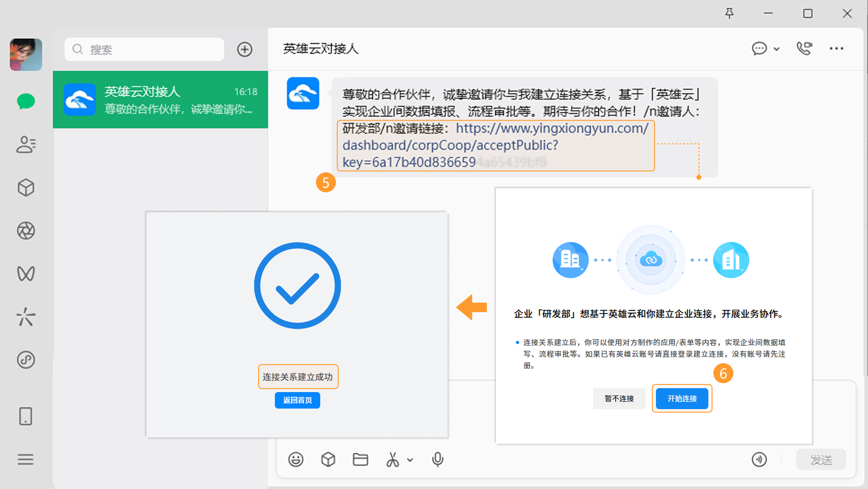
Task: Open the spark-shaped discover icon in sidebar
Action: click(x=26, y=317)
